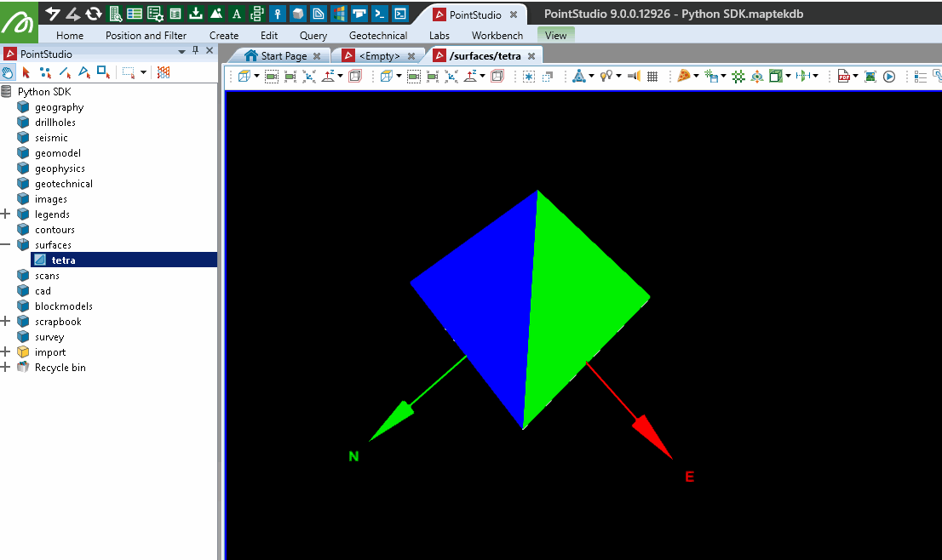Expand the legends tree node
This screenshot has width=942, height=560.
point(6,214)
